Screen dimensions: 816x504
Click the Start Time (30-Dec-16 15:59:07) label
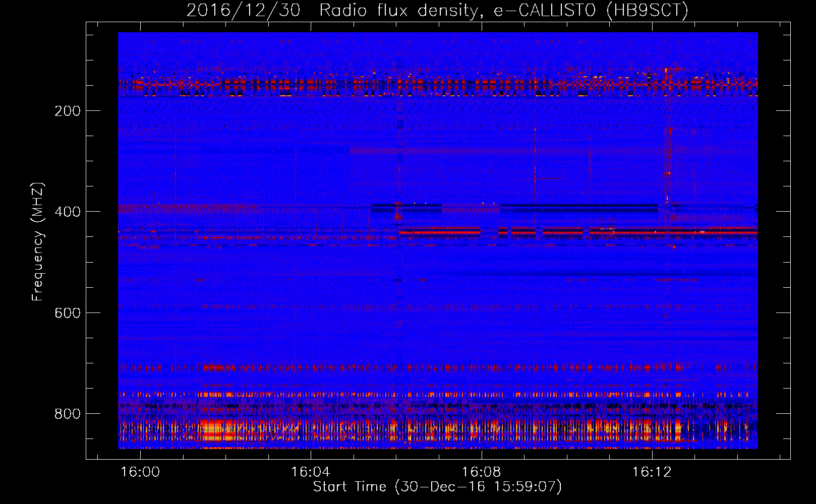[x=437, y=487]
